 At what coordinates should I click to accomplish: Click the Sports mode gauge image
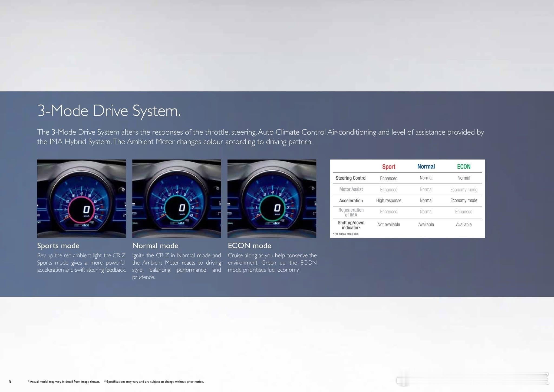[81, 199]
